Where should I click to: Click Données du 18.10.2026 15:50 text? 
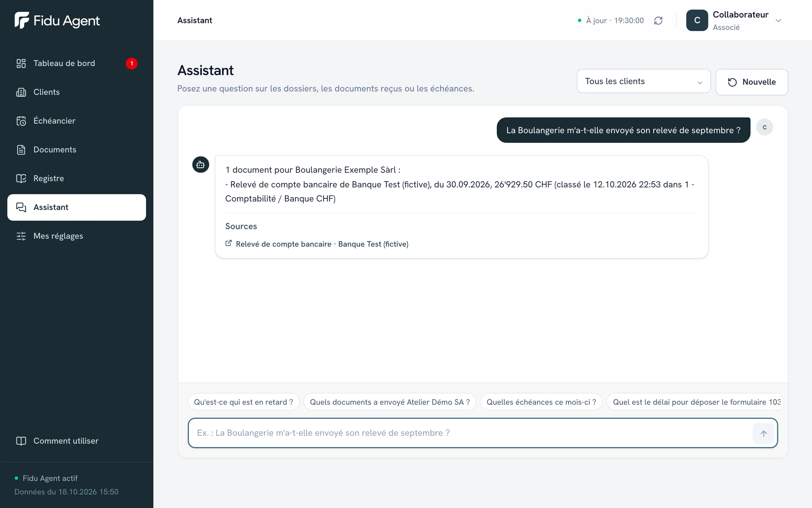coord(67,492)
